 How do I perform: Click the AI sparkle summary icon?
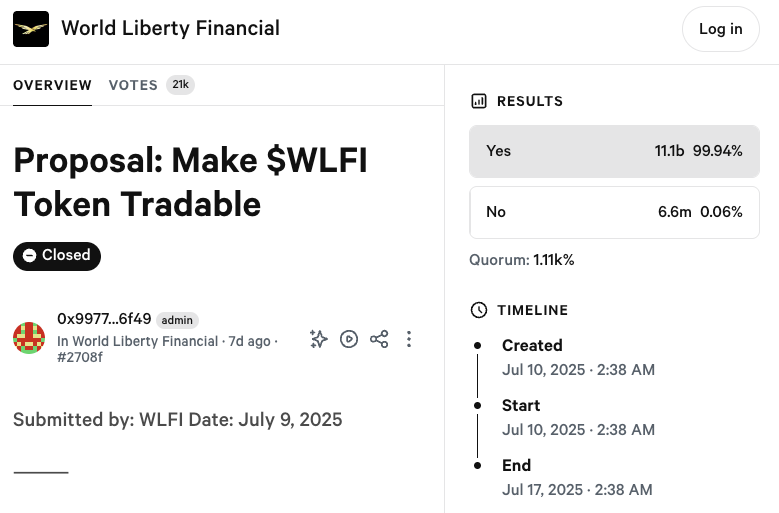(x=319, y=339)
